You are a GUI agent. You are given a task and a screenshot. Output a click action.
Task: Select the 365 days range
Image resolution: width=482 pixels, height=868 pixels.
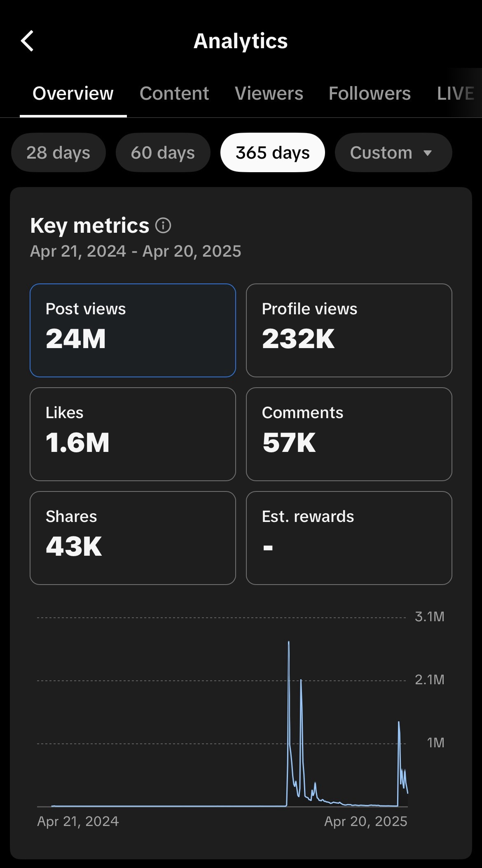(x=272, y=153)
